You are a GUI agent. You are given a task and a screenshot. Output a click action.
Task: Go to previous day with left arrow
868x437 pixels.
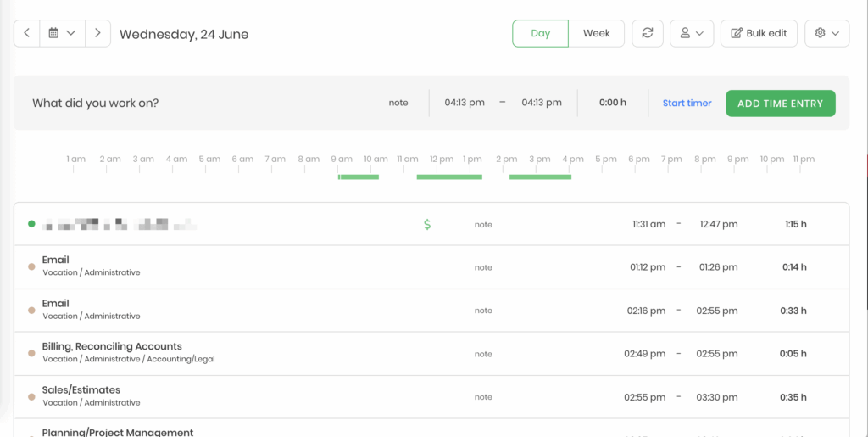[26, 34]
